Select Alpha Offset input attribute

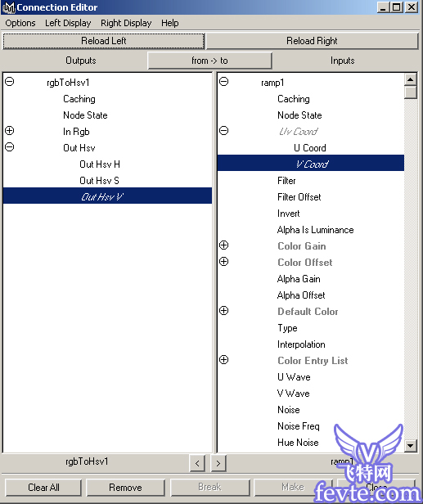301,295
